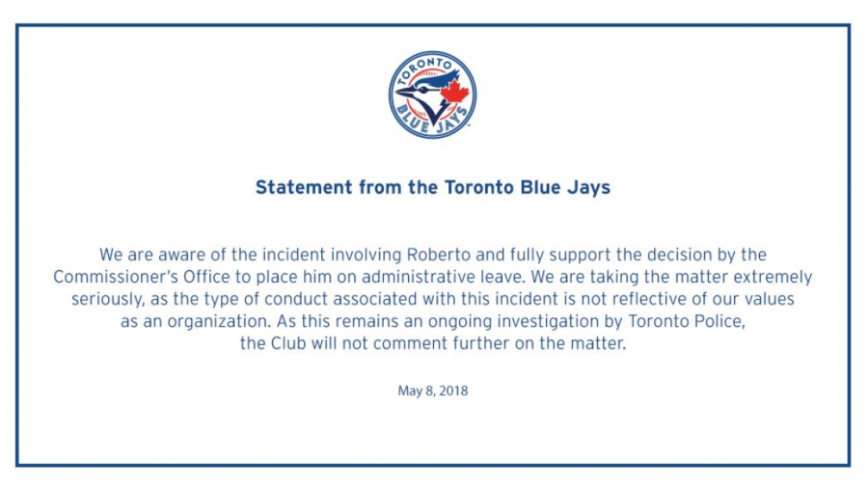Click the name "Roberto" in the statement
This screenshot has width=868, height=488.
tap(437, 255)
